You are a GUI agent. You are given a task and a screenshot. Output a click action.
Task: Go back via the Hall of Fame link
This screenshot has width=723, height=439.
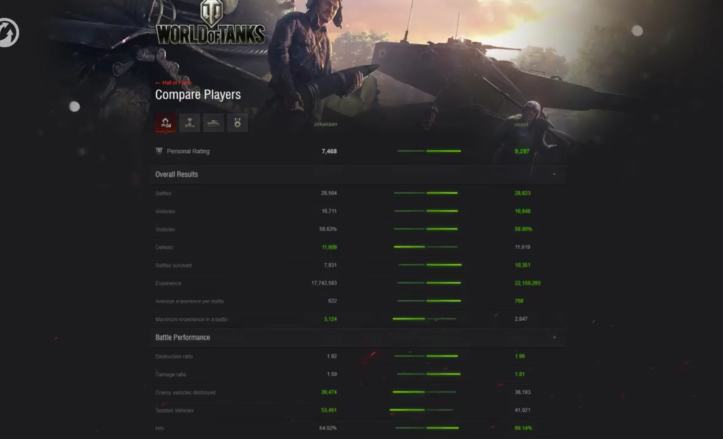[x=172, y=83]
